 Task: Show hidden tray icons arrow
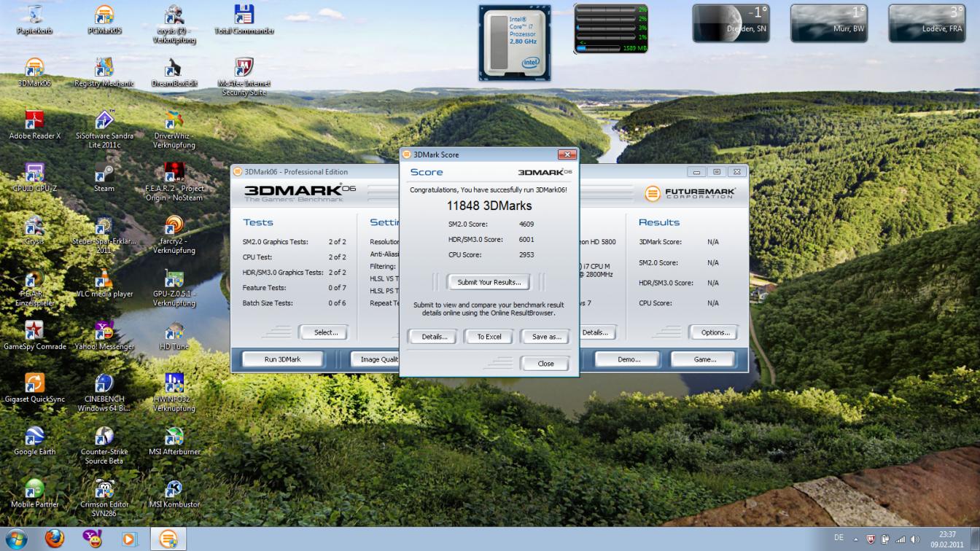[x=857, y=539]
